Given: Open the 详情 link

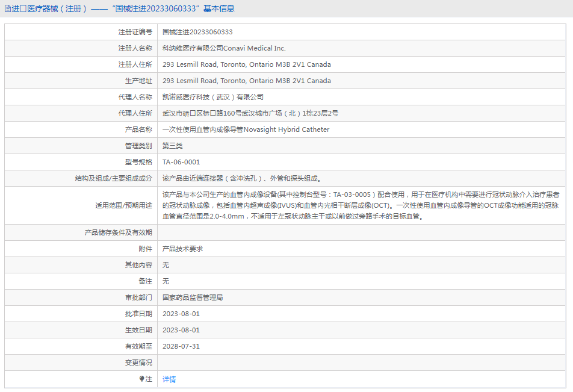Looking at the screenshot, I should coord(169,379).
